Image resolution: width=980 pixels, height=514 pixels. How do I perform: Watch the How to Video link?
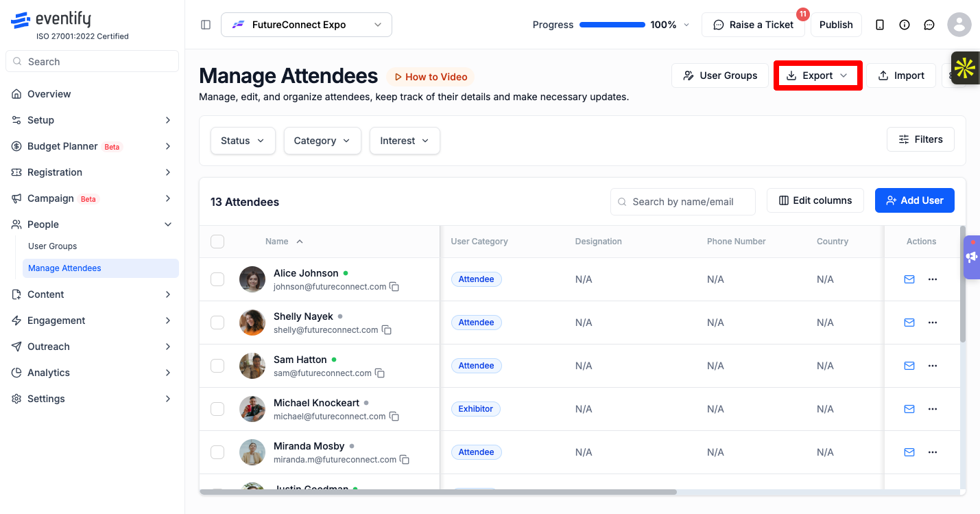pyautogui.click(x=431, y=77)
